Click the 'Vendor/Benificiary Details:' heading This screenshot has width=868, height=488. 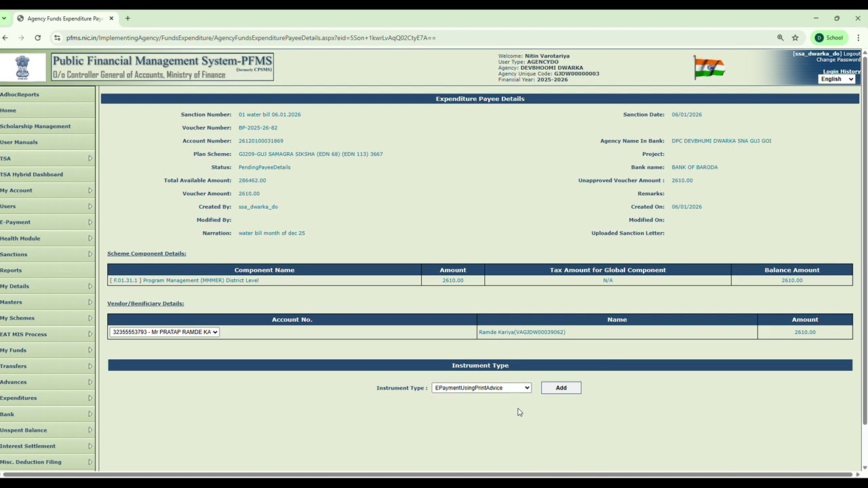coord(146,304)
